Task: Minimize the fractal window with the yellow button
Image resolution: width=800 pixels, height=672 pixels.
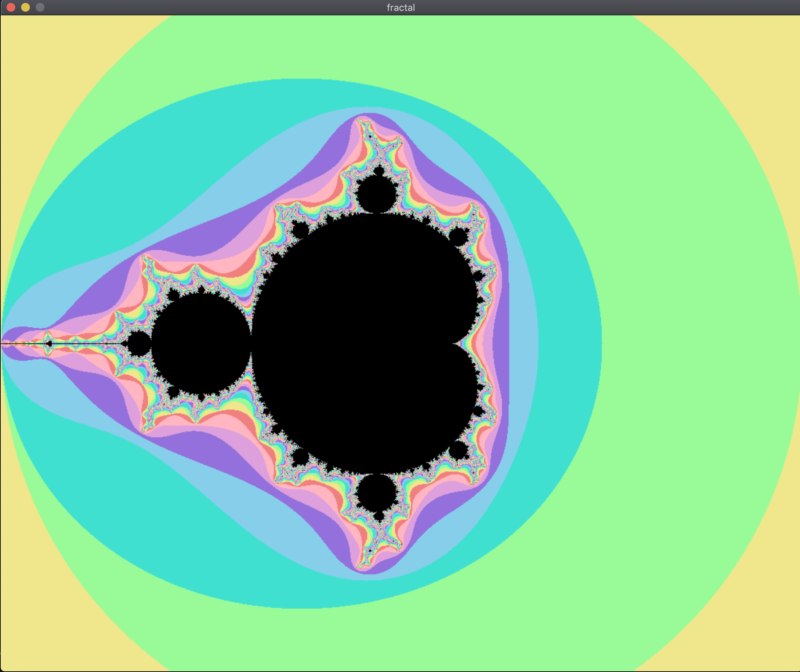Action: (x=26, y=7)
